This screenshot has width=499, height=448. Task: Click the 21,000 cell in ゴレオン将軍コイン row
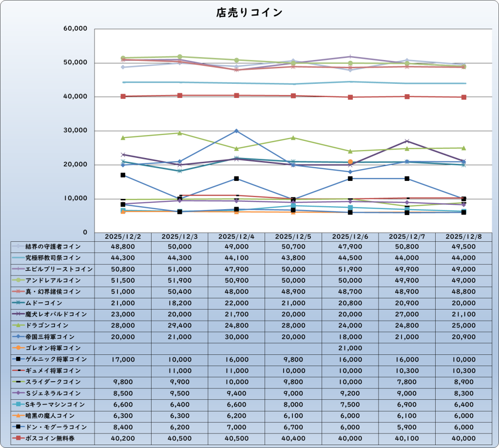click(x=350, y=348)
